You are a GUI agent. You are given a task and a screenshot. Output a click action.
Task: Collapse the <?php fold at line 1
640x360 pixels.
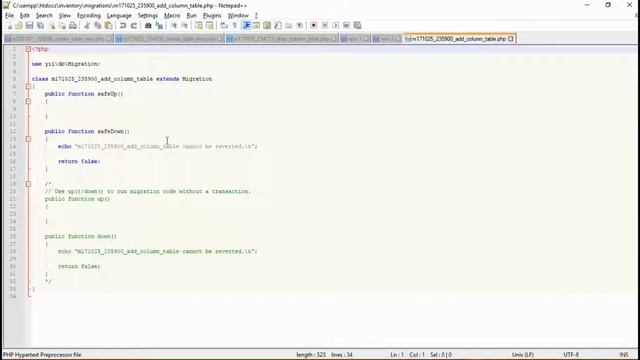pyautogui.click(x=28, y=49)
